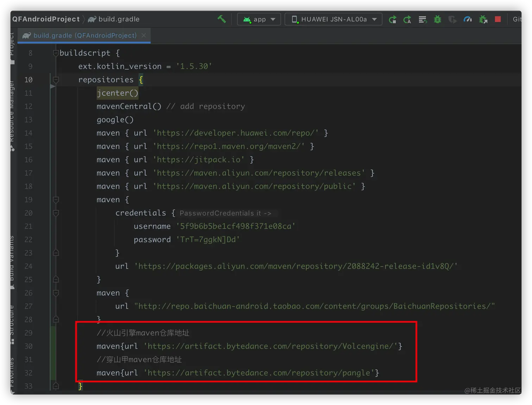
Task: Click the aliyun repository/public URL
Action: point(254,186)
